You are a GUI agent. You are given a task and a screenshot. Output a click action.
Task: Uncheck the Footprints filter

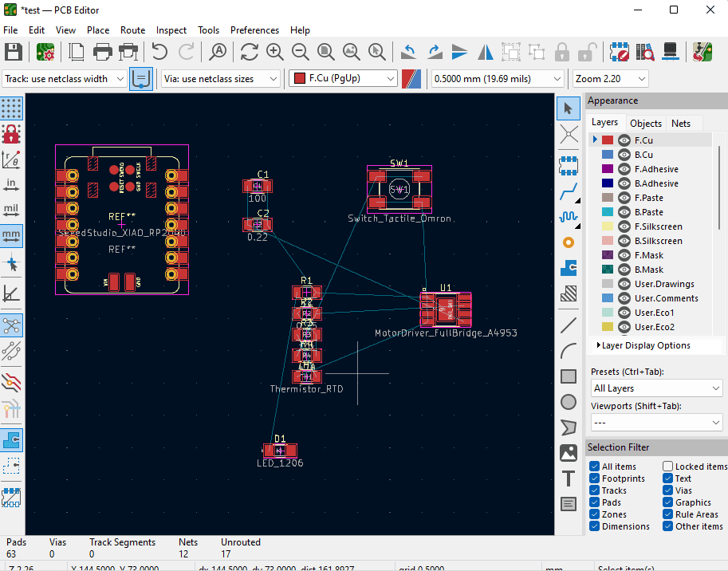tap(594, 478)
